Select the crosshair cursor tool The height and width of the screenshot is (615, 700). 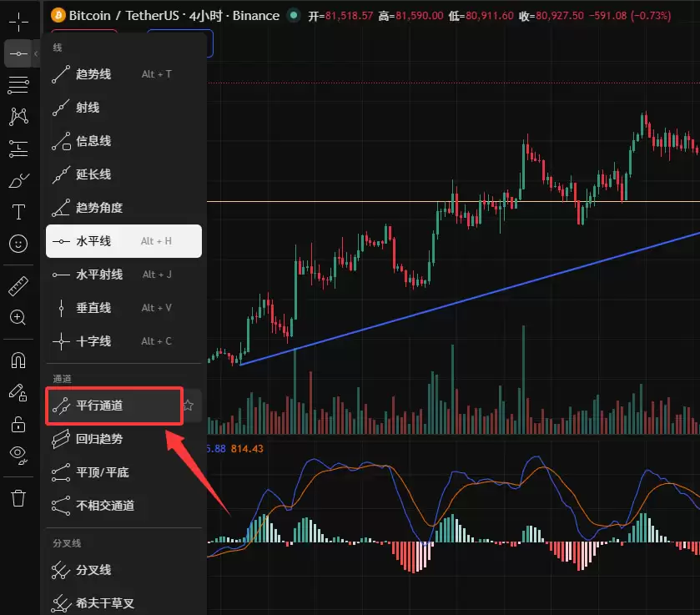[x=18, y=22]
